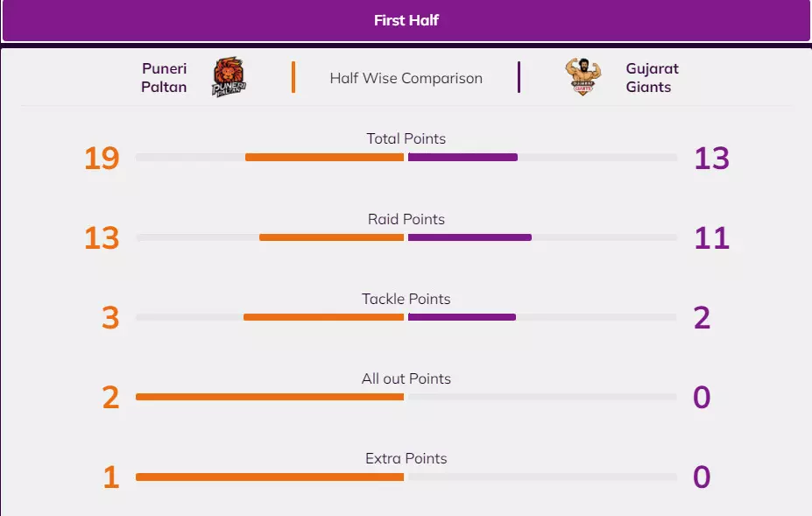Select the First Half tab
812x516 pixels.
(406, 20)
